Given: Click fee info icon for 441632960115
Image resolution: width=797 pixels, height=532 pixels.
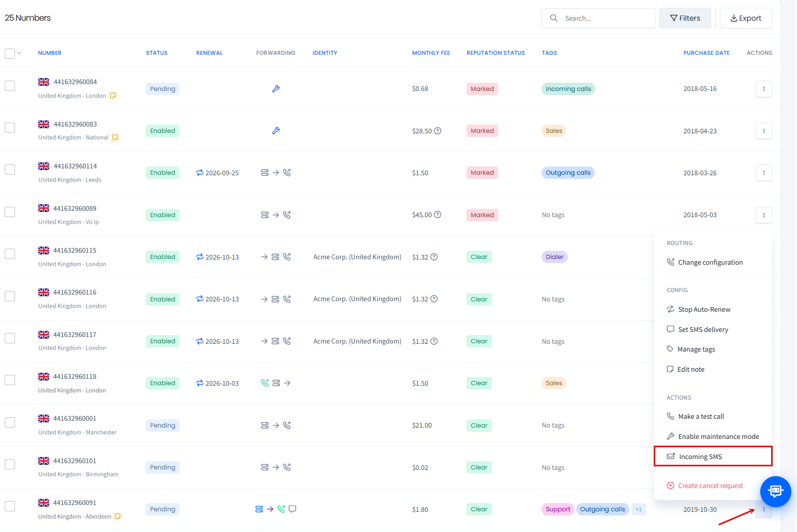Looking at the screenshot, I should [x=434, y=257].
